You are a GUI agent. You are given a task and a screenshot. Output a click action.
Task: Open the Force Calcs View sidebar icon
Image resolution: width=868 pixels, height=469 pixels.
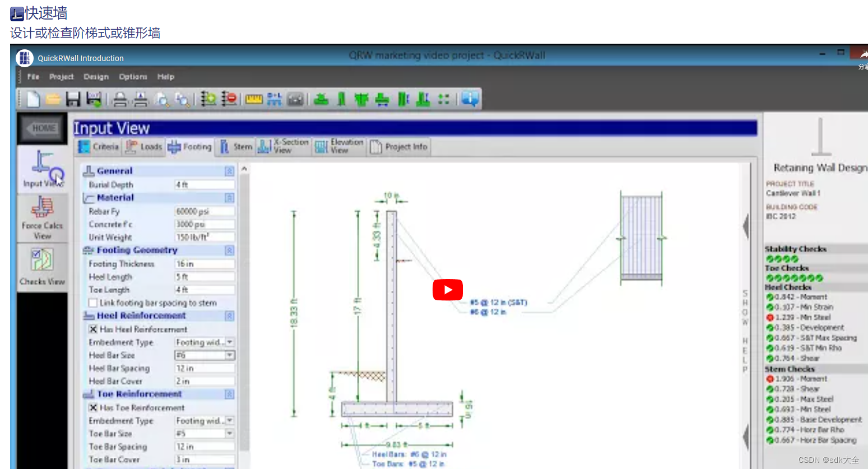(x=43, y=218)
